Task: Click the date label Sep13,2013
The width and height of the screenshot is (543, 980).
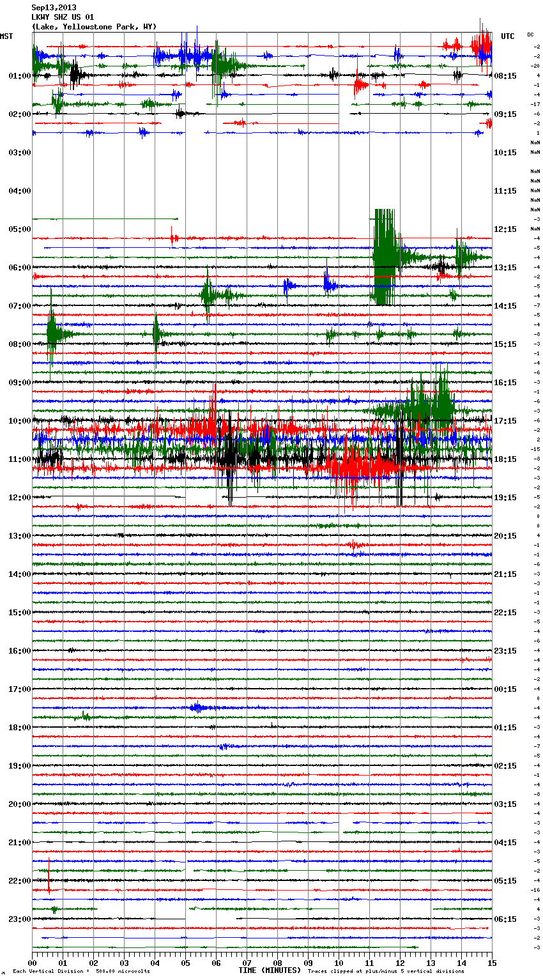Action: pyautogui.click(x=54, y=8)
